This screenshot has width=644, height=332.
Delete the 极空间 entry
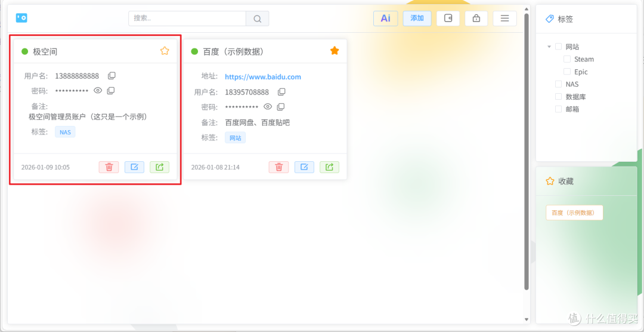click(x=109, y=167)
